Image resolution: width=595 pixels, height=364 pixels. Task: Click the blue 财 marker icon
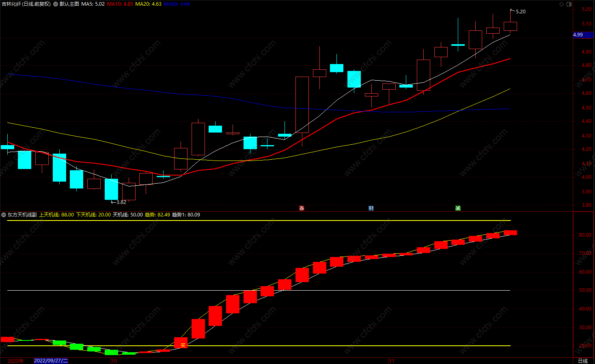371,208
